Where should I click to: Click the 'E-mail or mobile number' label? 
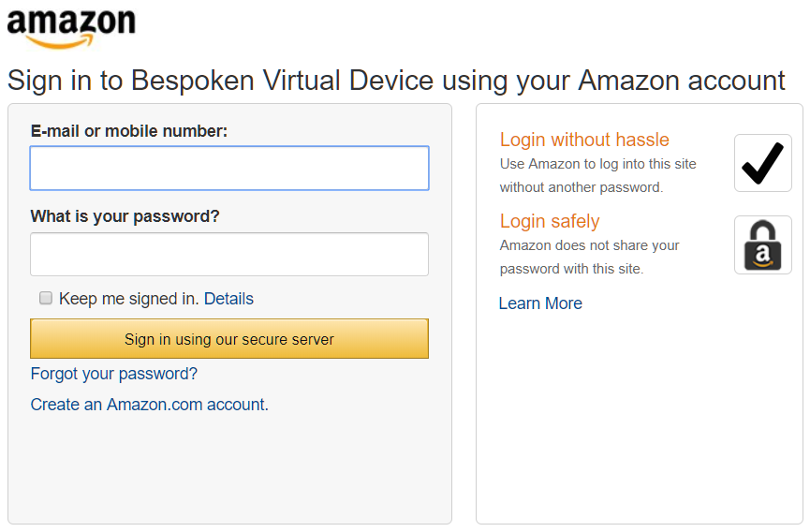tap(129, 131)
